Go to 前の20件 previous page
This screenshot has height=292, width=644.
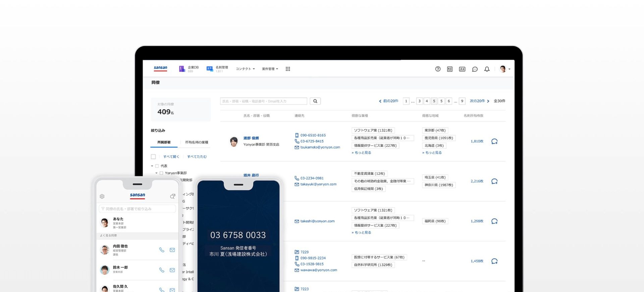click(x=388, y=101)
